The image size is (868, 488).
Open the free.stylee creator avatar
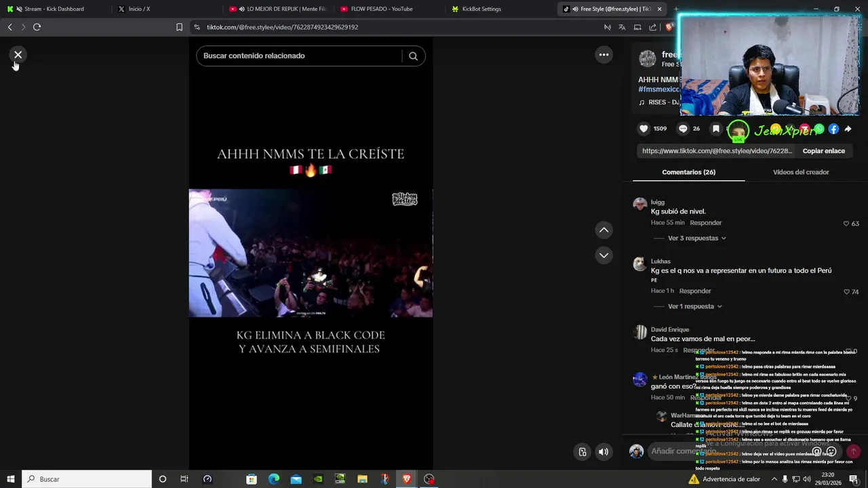click(648, 58)
